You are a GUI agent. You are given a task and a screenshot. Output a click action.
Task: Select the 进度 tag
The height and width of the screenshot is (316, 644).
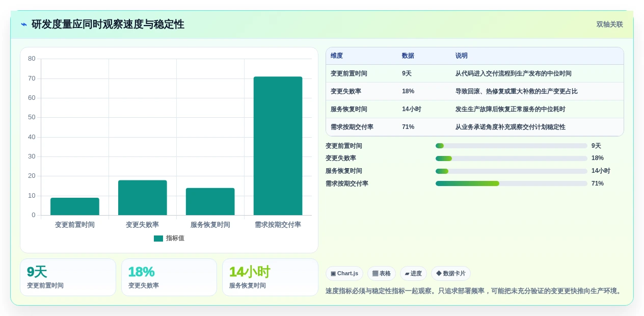[x=413, y=273]
